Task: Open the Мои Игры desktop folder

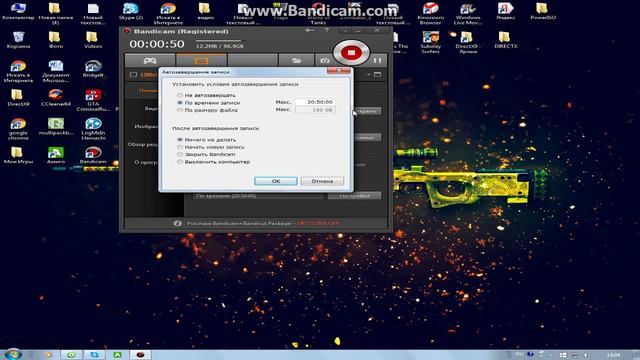Action: (18, 156)
